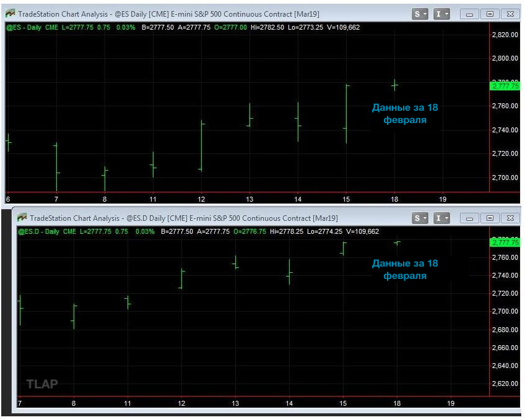The height and width of the screenshot is (420, 525).
Task: Click date label 19 on @ES.D chart time axis
Action: (451, 403)
